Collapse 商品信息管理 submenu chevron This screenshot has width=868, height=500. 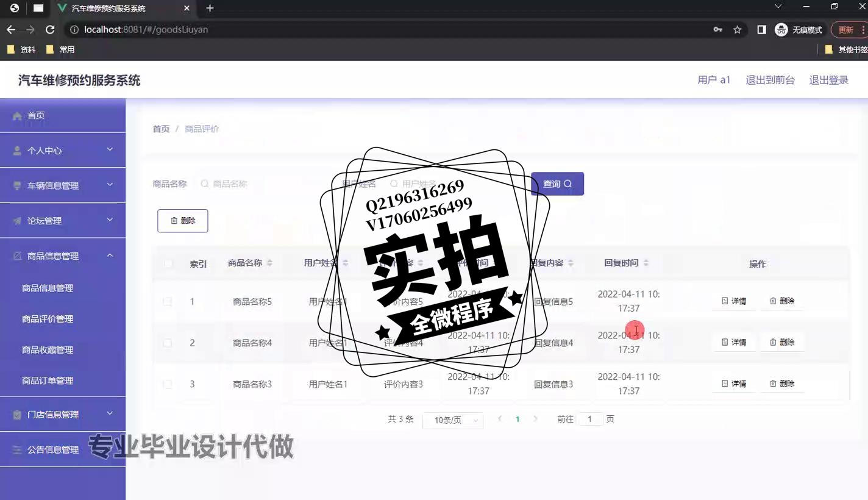(110, 255)
